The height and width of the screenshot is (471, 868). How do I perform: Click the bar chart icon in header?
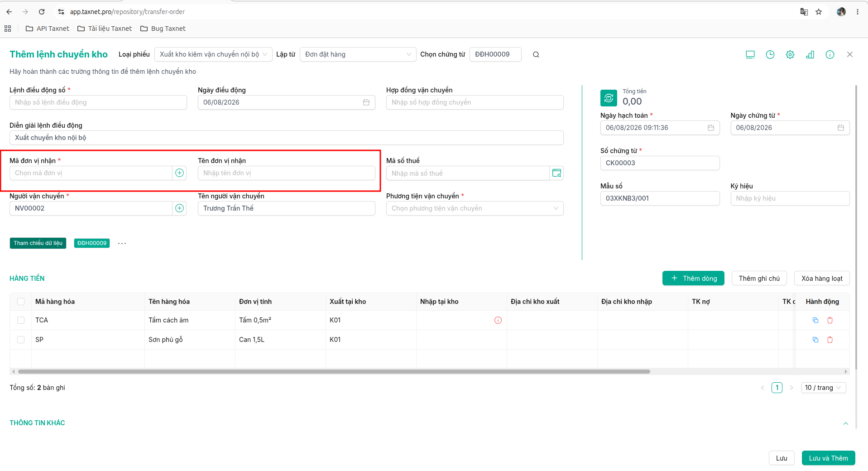coord(810,55)
